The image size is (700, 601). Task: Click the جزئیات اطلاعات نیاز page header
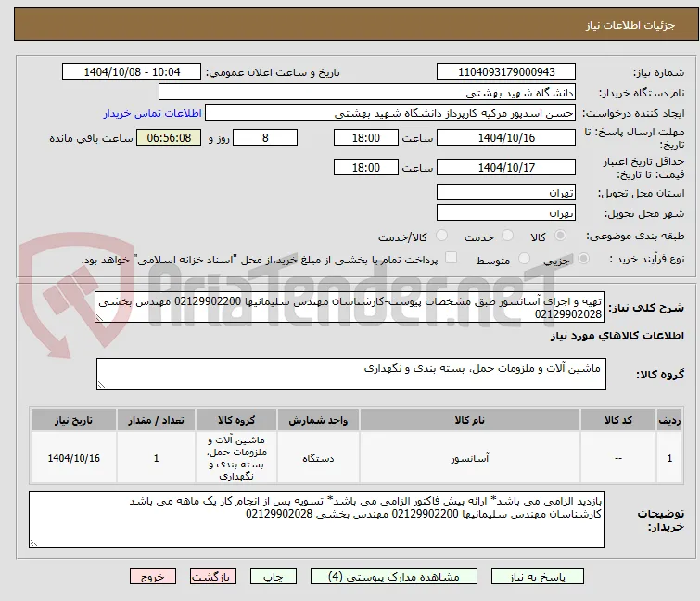630,25
